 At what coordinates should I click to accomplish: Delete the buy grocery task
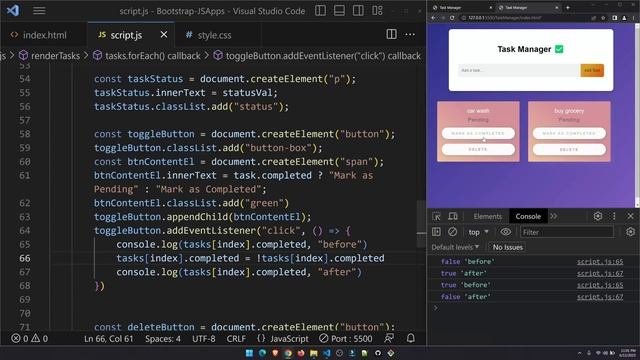(x=569, y=149)
